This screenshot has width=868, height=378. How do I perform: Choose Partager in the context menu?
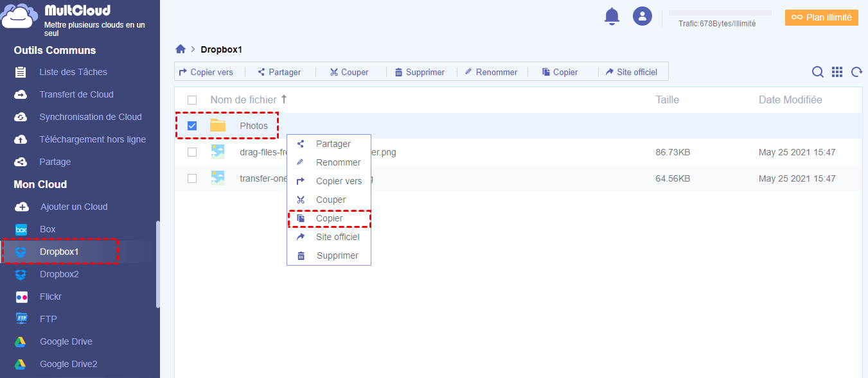click(x=329, y=144)
